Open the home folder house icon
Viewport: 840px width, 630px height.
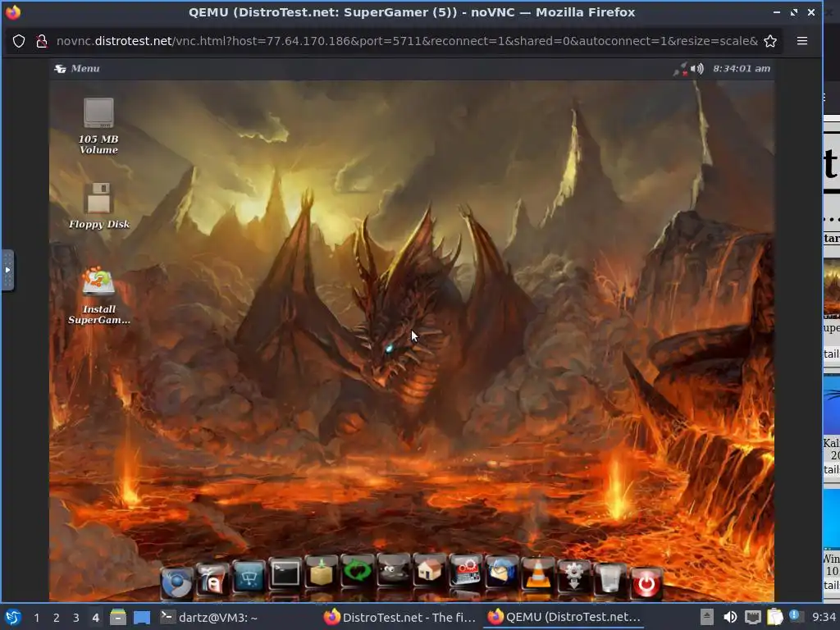pos(429,571)
